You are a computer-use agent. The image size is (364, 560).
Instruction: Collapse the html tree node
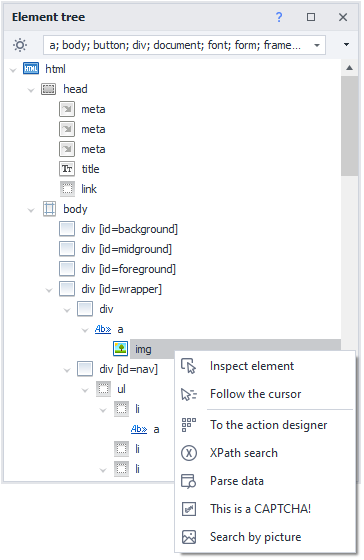pos(13,70)
